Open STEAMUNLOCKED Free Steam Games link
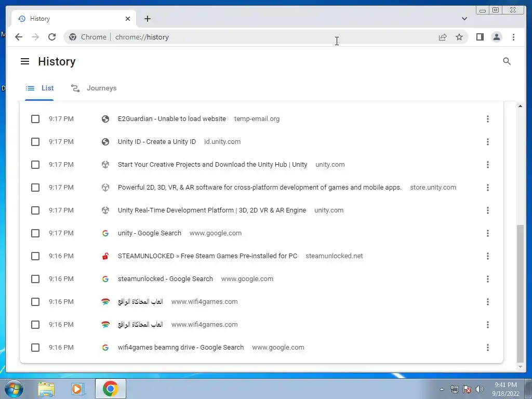Image resolution: width=532 pixels, height=399 pixels. click(x=207, y=256)
